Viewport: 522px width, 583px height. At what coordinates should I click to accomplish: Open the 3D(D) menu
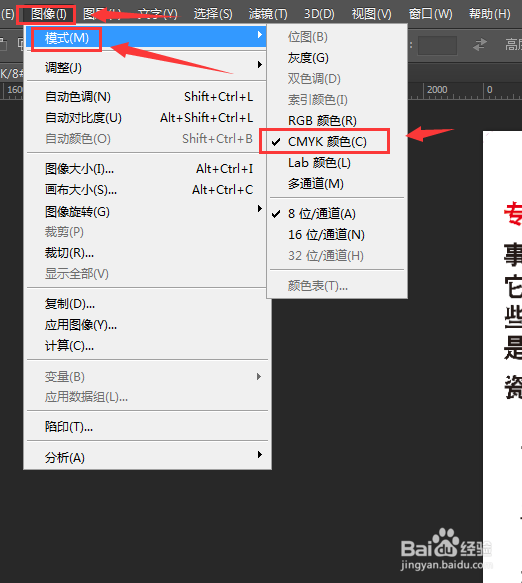[x=319, y=14]
